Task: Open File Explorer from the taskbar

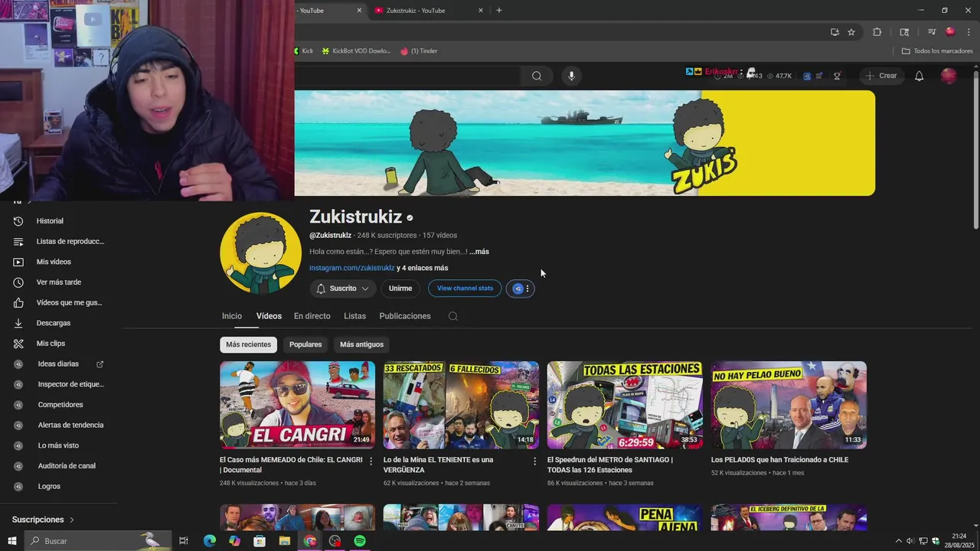Action: point(285,541)
